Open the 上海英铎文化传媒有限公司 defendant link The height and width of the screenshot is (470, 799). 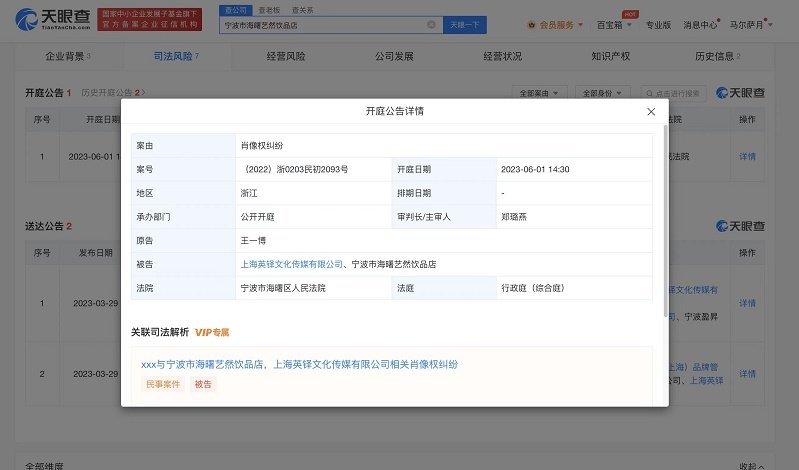coord(291,265)
